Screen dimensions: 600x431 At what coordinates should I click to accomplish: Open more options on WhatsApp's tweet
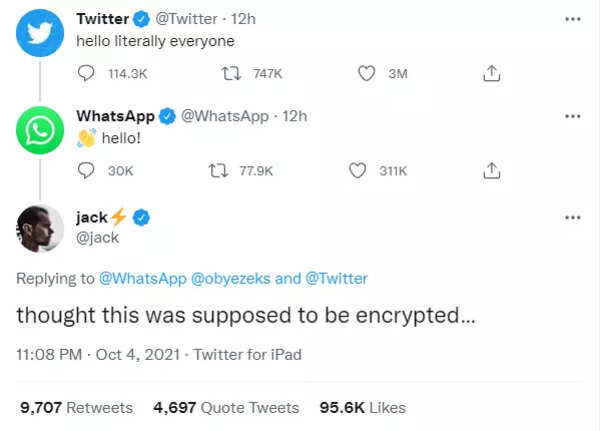tap(572, 116)
